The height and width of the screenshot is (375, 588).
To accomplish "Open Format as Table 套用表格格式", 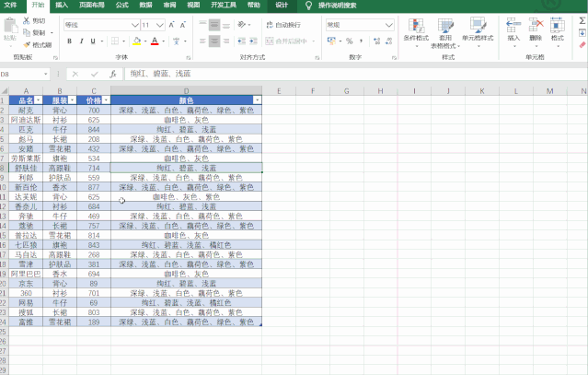I will pyautogui.click(x=445, y=32).
